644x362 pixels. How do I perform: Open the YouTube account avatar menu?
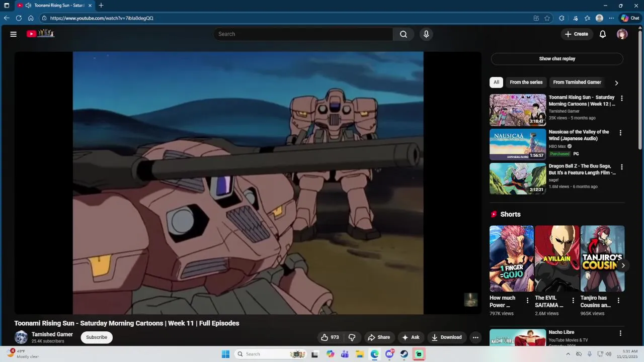point(622,34)
